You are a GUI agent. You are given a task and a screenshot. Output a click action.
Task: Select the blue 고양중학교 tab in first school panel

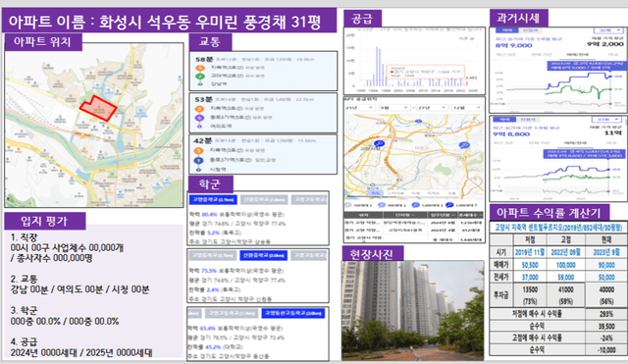pyautogui.click(x=213, y=199)
